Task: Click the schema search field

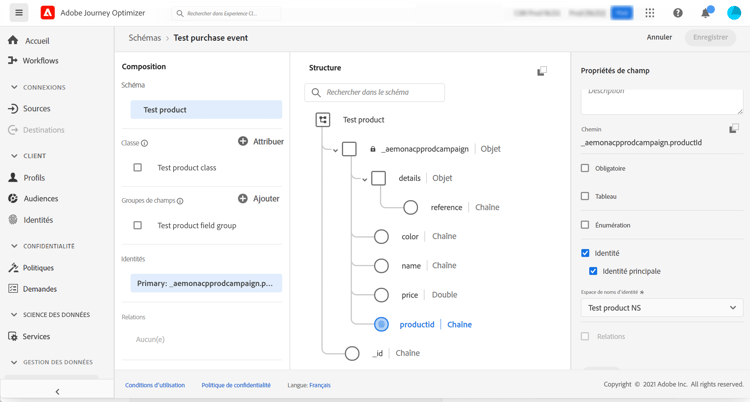Action: pos(382,92)
